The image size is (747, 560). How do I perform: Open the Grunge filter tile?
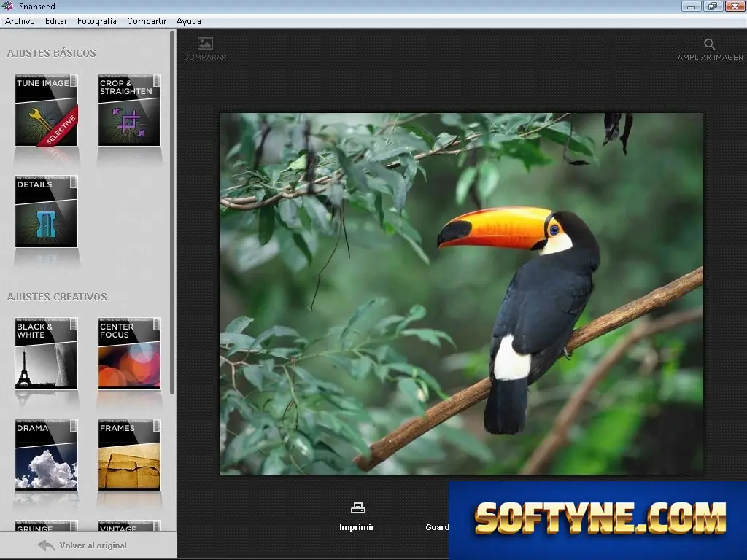click(x=46, y=526)
